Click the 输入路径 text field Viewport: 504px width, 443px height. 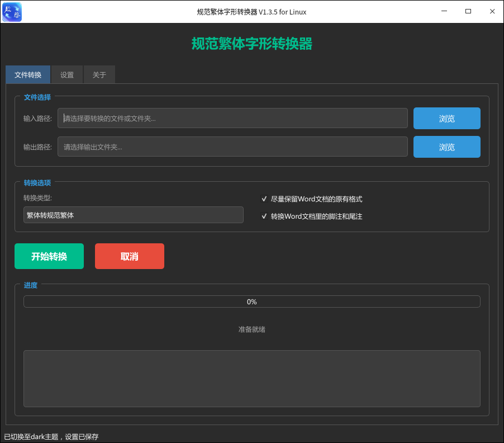pyautogui.click(x=232, y=119)
